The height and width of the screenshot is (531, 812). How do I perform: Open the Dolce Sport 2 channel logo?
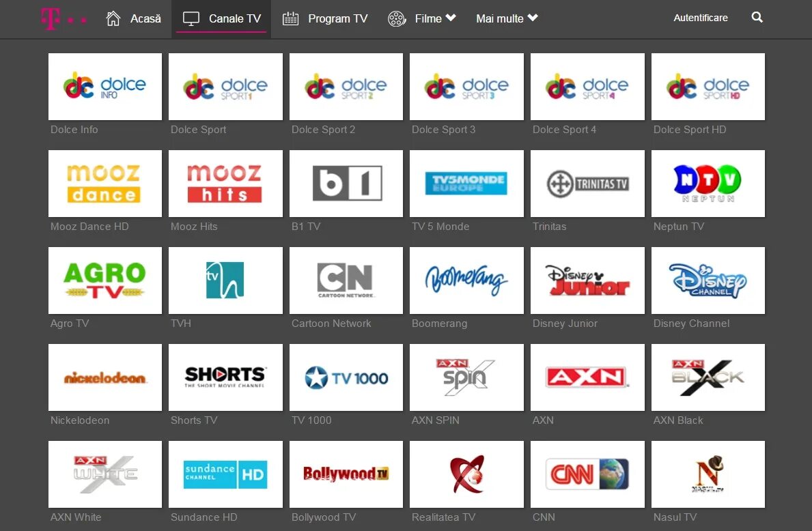[x=346, y=87]
